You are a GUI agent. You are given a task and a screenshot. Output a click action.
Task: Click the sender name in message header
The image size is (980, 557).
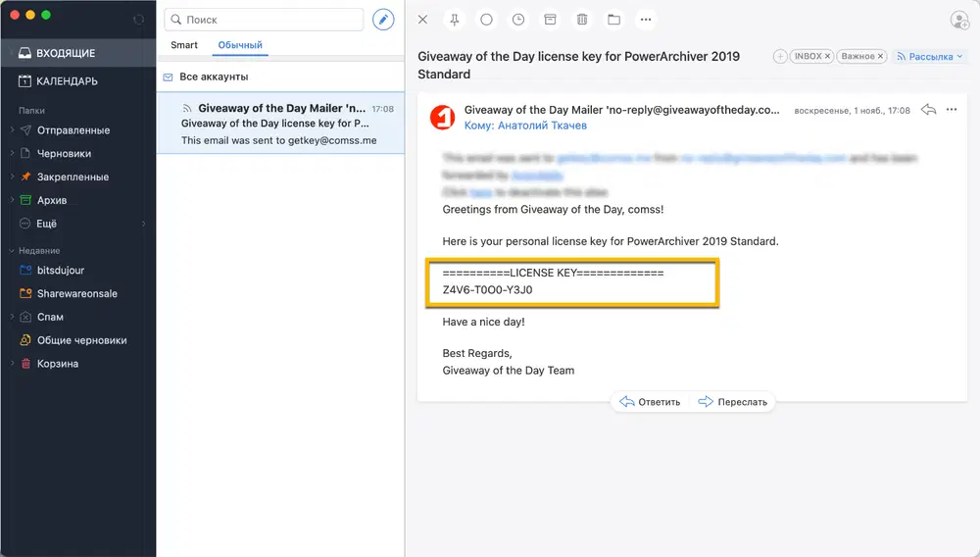(622, 110)
